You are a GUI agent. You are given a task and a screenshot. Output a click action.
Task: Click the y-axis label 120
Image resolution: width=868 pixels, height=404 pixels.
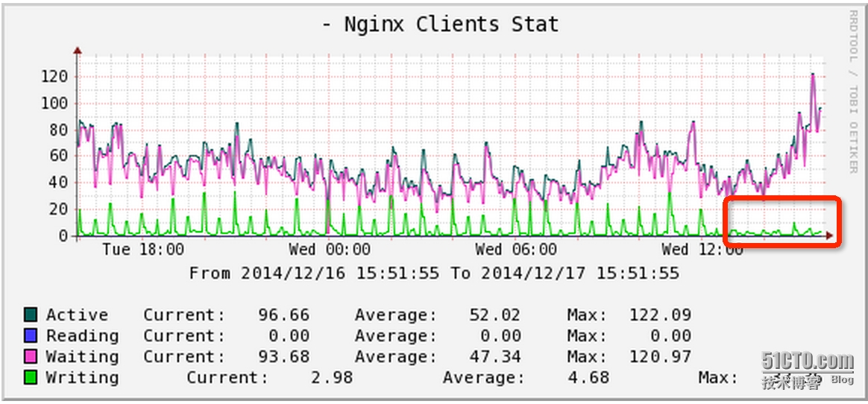coord(54,76)
